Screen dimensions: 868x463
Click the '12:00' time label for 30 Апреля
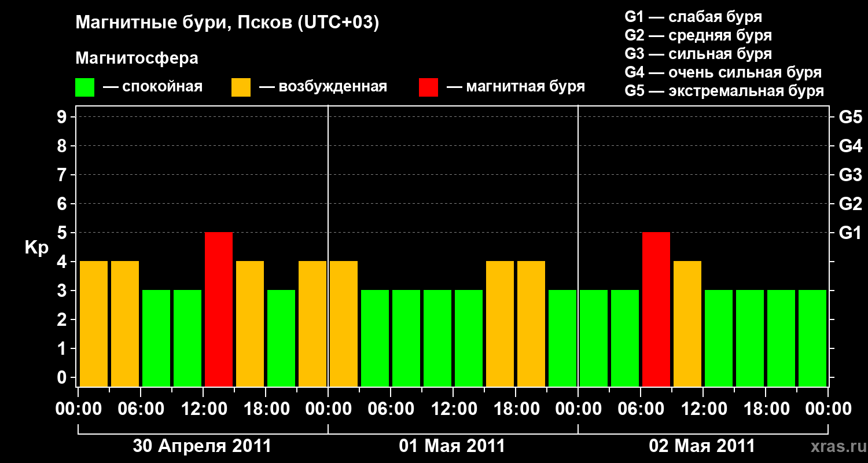(203, 409)
